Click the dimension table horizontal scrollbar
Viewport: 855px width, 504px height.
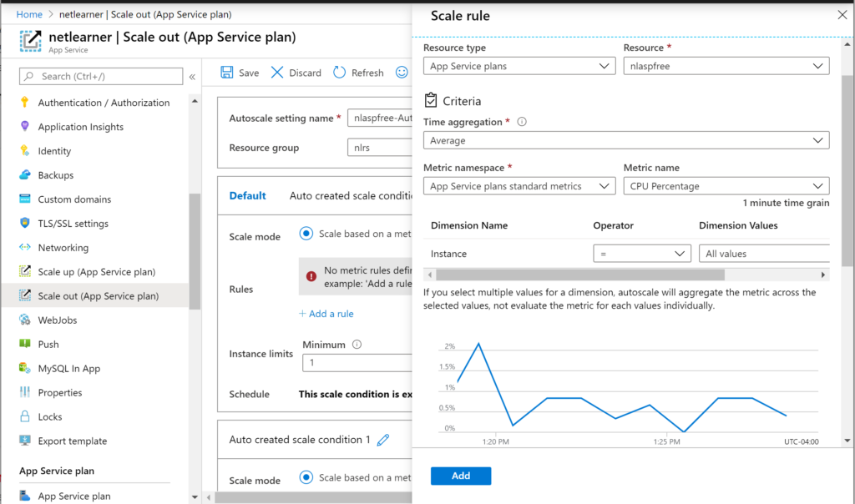pyautogui.click(x=580, y=275)
